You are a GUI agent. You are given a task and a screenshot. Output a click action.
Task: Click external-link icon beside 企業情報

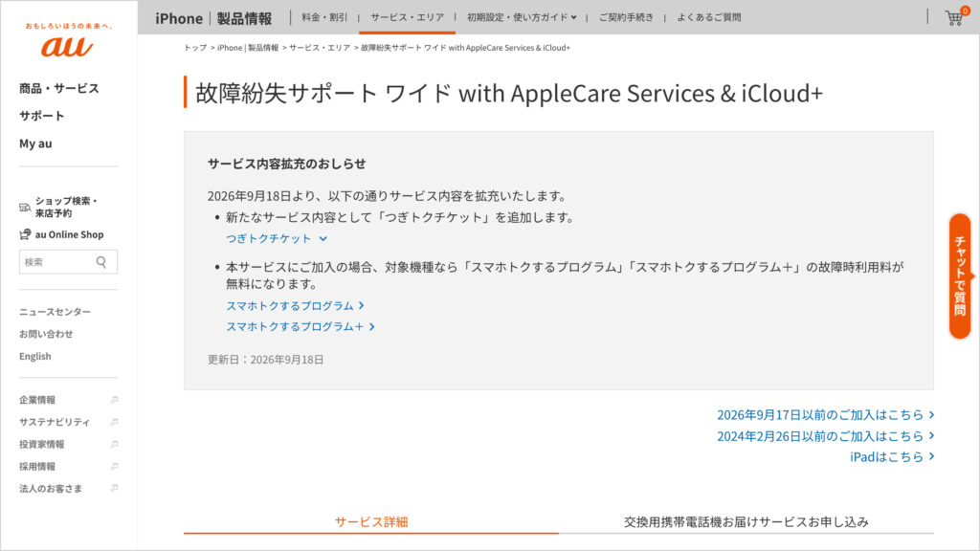click(115, 400)
